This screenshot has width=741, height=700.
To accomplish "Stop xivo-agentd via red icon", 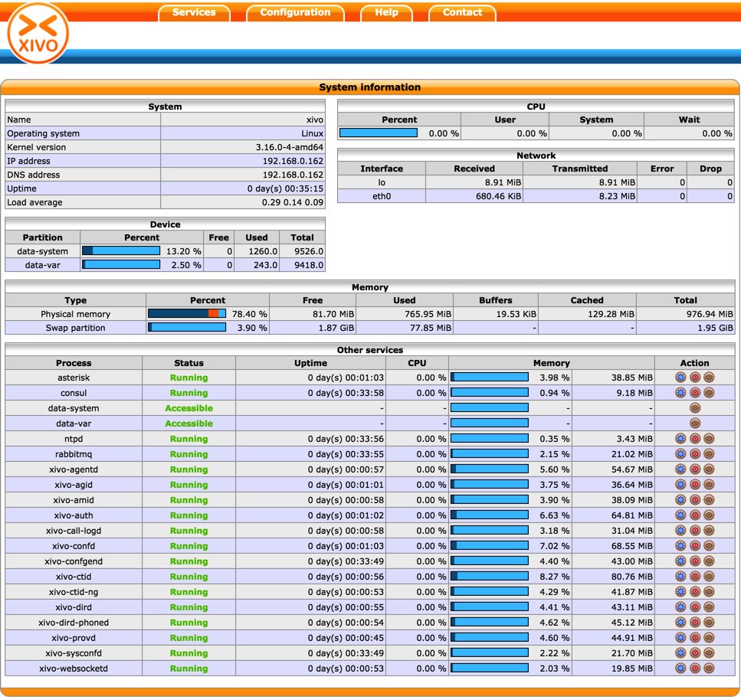I will [x=695, y=469].
